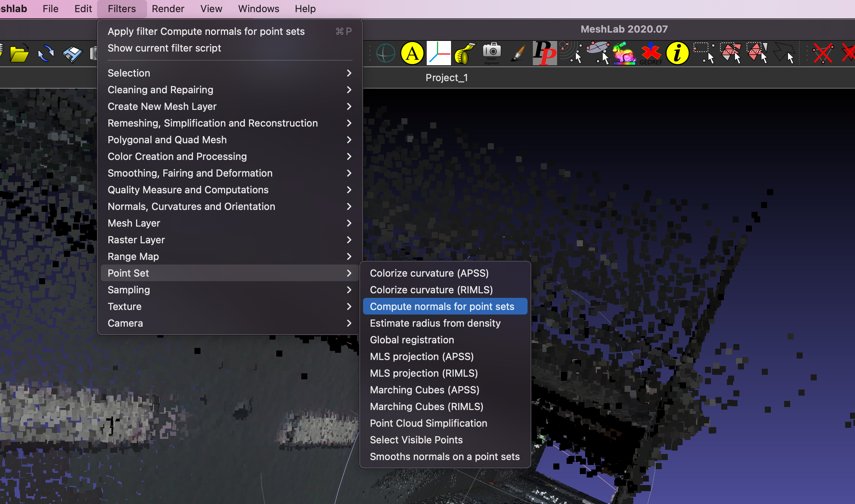Open the Quality Mapper colored bunny tool

click(x=624, y=53)
